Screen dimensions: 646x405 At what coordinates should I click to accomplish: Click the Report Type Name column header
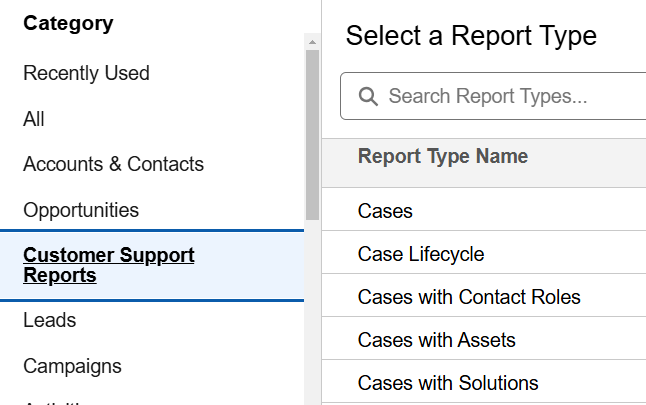pyautogui.click(x=443, y=156)
